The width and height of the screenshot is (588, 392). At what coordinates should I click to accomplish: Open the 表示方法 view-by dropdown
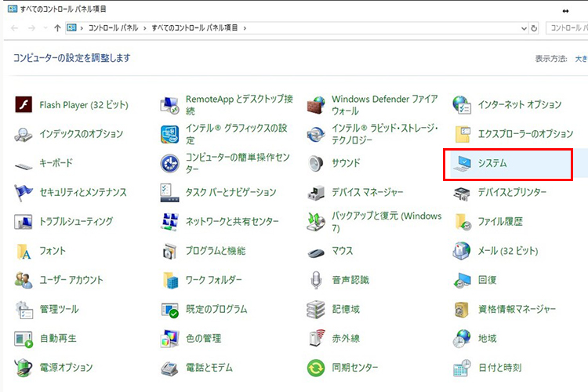tap(581, 59)
